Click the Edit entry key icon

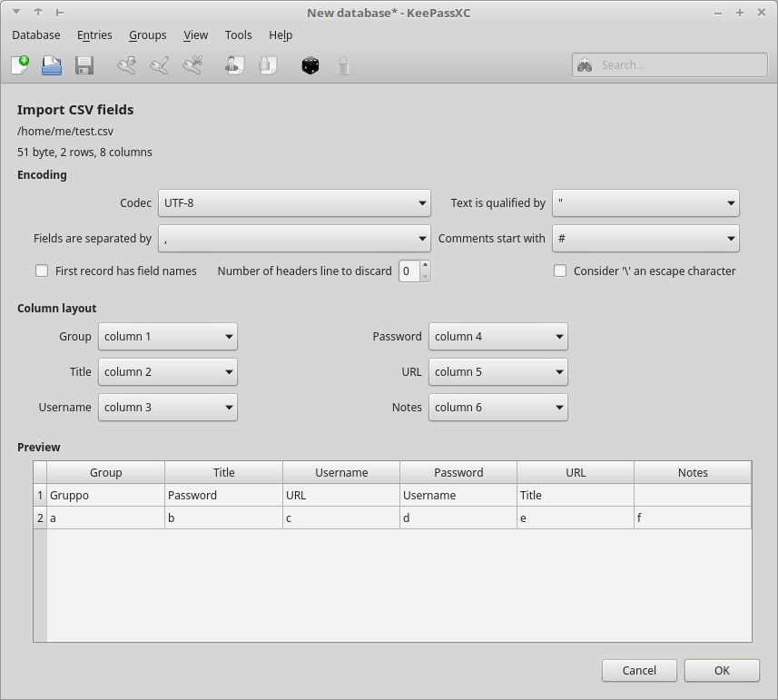click(160, 64)
